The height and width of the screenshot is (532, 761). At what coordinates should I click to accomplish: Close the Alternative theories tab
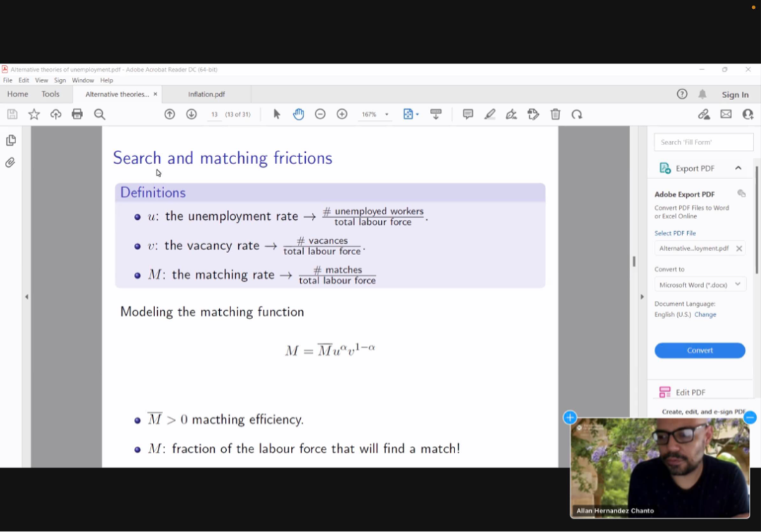(155, 94)
